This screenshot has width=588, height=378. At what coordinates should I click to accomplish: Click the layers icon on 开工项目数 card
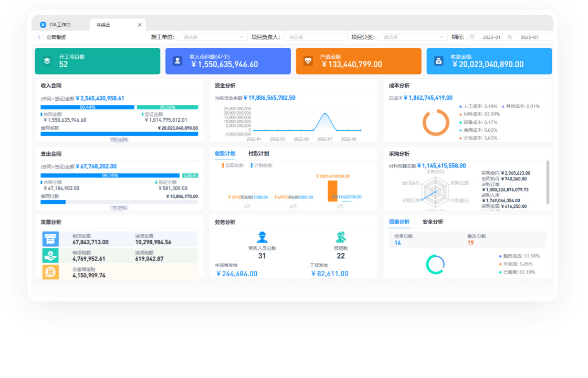click(x=47, y=61)
